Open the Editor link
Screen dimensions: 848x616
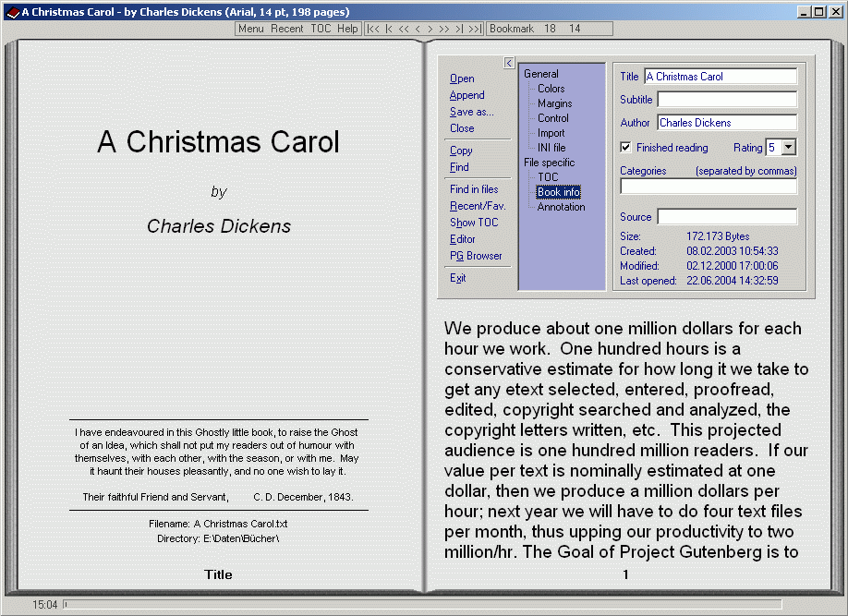(463, 239)
